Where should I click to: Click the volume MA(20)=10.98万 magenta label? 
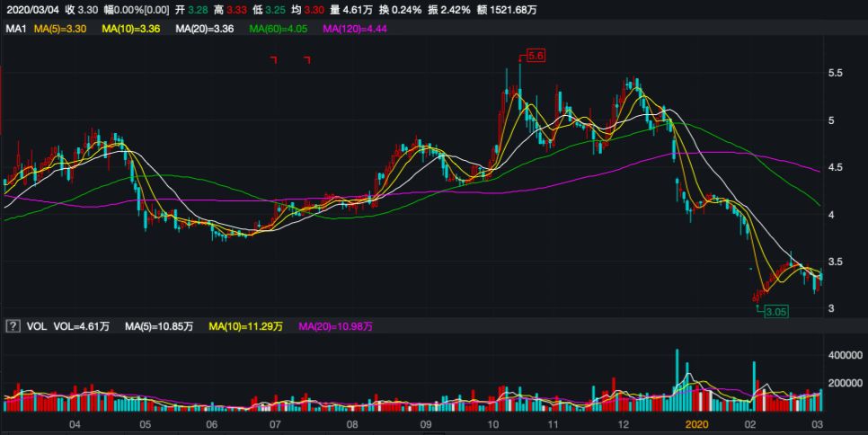335,326
